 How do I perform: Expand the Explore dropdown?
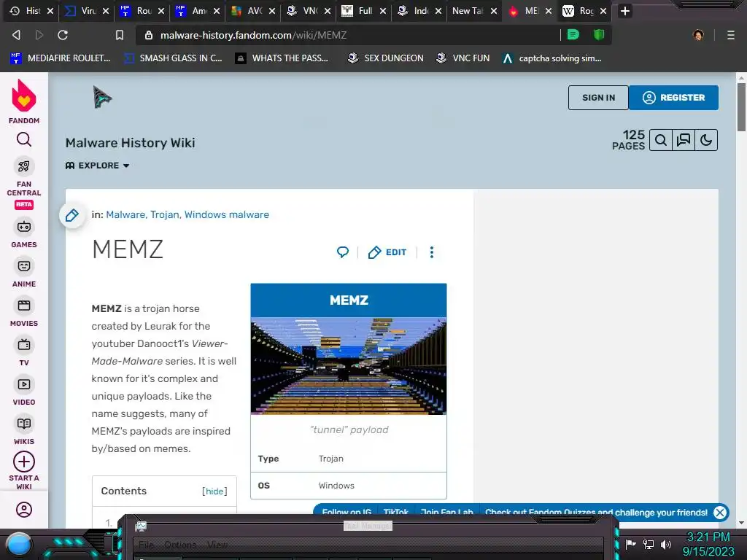click(x=97, y=166)
